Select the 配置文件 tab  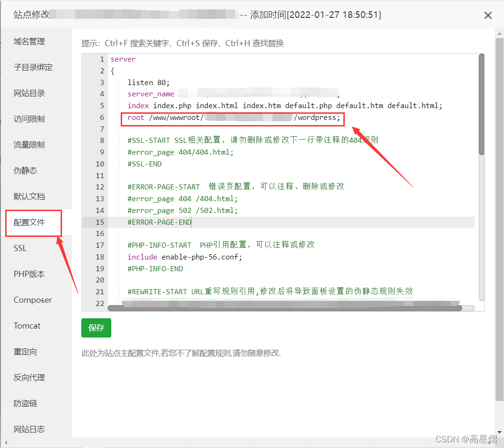(29, 222)
